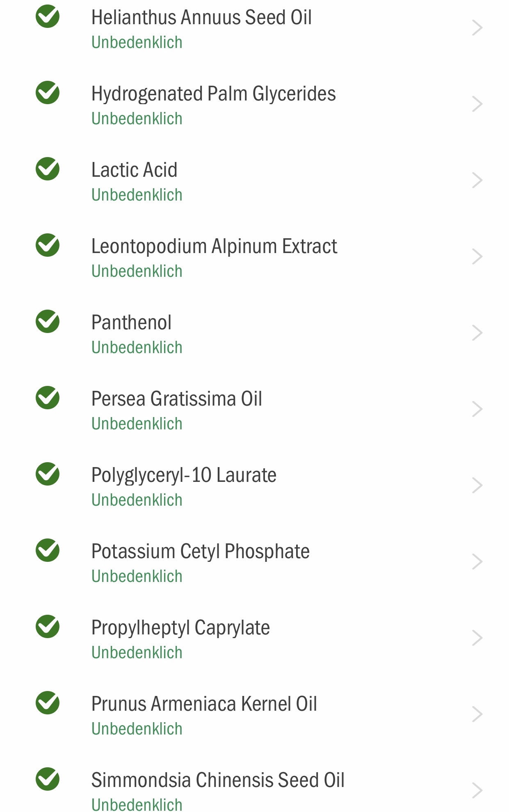Open chevron for Propylheptyl Caprylate

[x=477, y=639]
